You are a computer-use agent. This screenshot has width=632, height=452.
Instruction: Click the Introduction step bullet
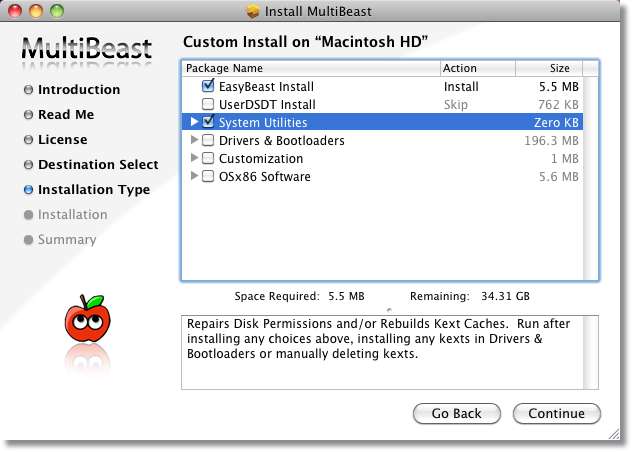(x=28, y=90)
